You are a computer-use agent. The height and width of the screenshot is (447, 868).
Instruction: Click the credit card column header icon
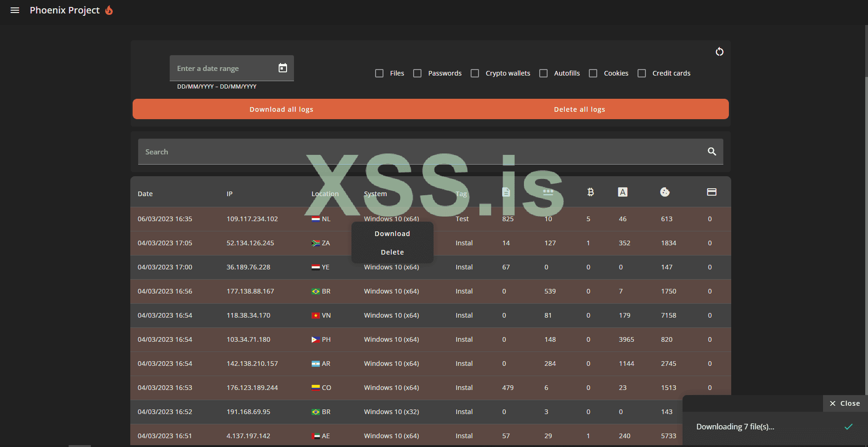tap(712, 192)
